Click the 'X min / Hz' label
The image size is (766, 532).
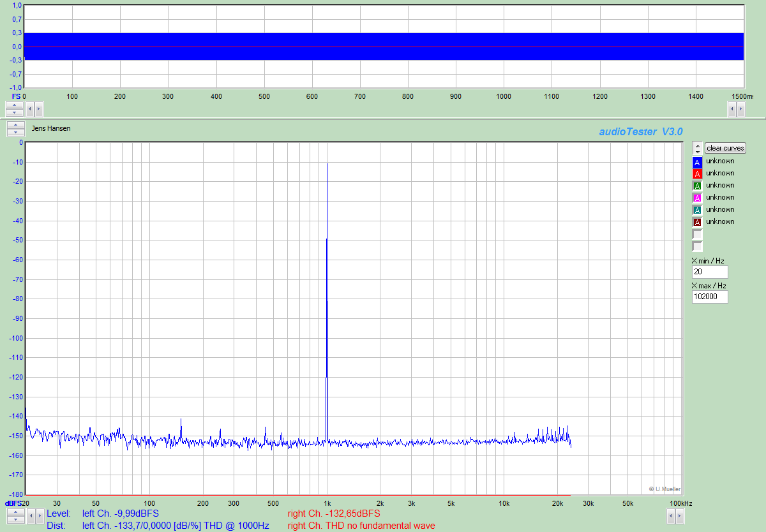(x=708, y=261)
